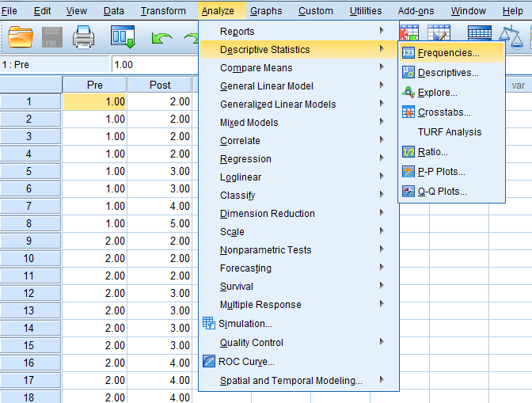Open ROC Curve from the Analyze menu
The width and height of the screenshot is (532, 403).
click(x=247, y=362)
